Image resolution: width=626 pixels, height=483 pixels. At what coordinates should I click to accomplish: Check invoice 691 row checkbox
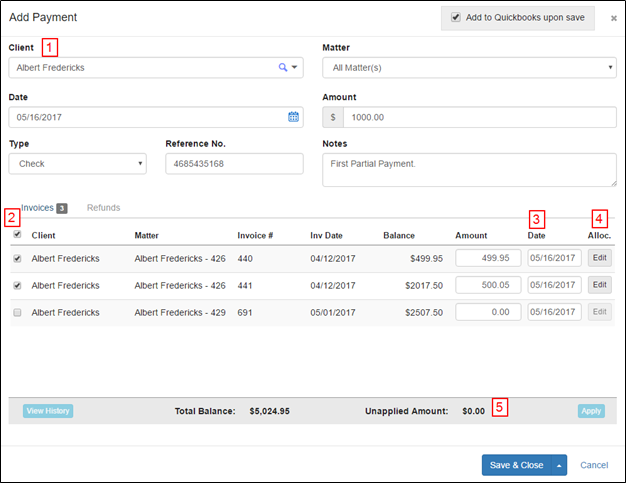(17, 312)
